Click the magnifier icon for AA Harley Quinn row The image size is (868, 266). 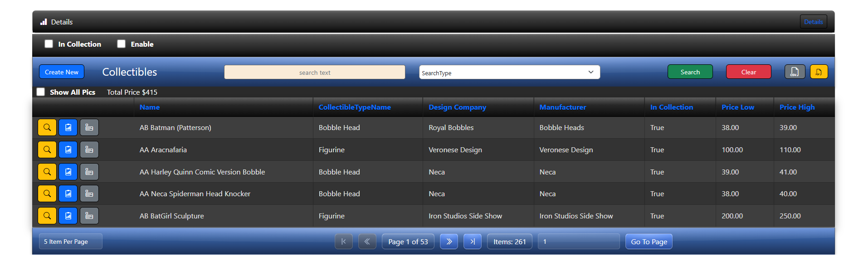click(47, 172)
